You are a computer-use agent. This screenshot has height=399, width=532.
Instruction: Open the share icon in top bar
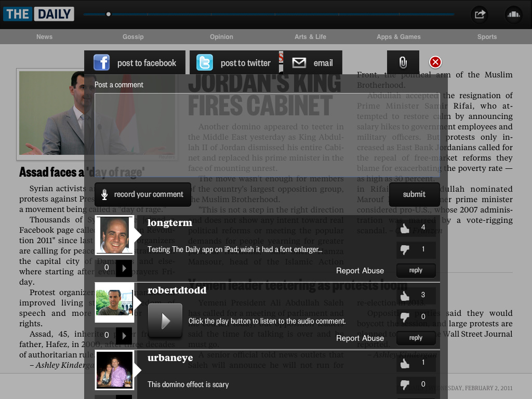pyautogui.click(x=480, y=14)
